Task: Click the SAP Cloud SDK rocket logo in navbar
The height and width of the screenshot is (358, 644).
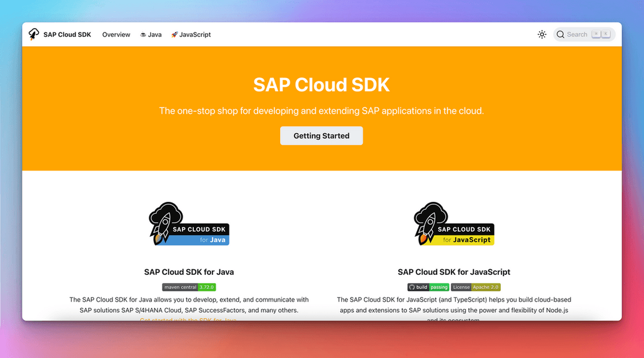Action: 34,34
